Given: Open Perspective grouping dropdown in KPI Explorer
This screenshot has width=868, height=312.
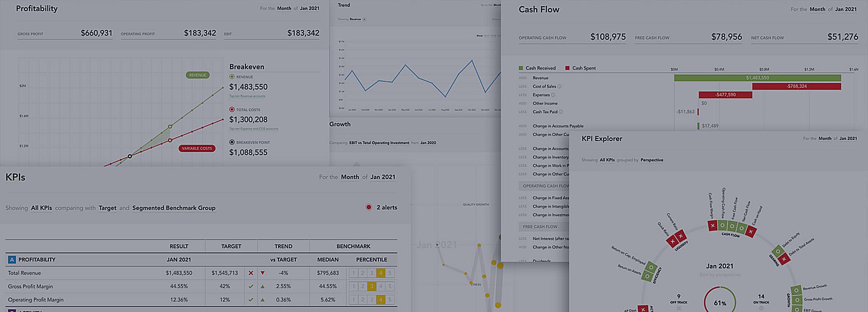Looking at the screenshot, I should pyautogui.click(x=652, y=160).
